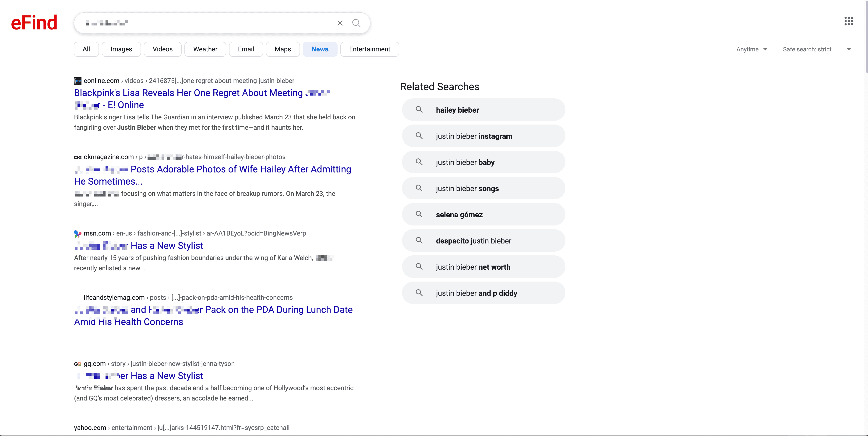Screen dimensions: 868x436
Task: Select the Entertainment tab
Action: [x=369, y=49]
